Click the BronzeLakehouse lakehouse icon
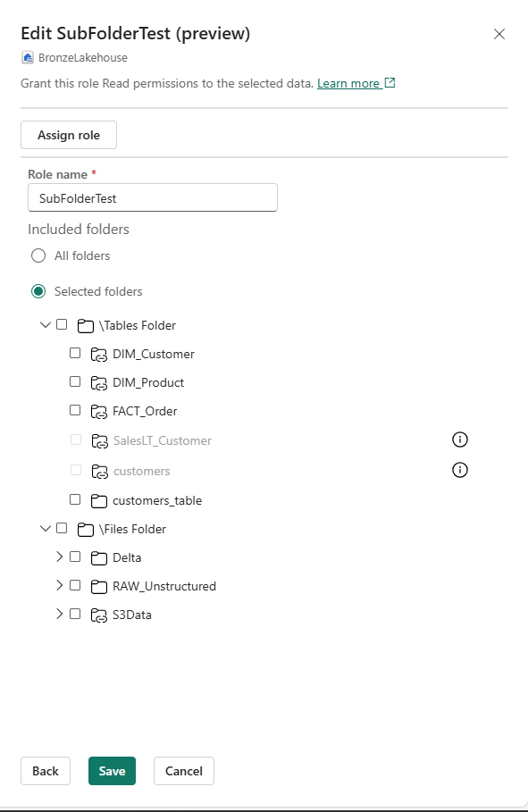The height and width of the screenshot is (812, 528). pos(28,57)
